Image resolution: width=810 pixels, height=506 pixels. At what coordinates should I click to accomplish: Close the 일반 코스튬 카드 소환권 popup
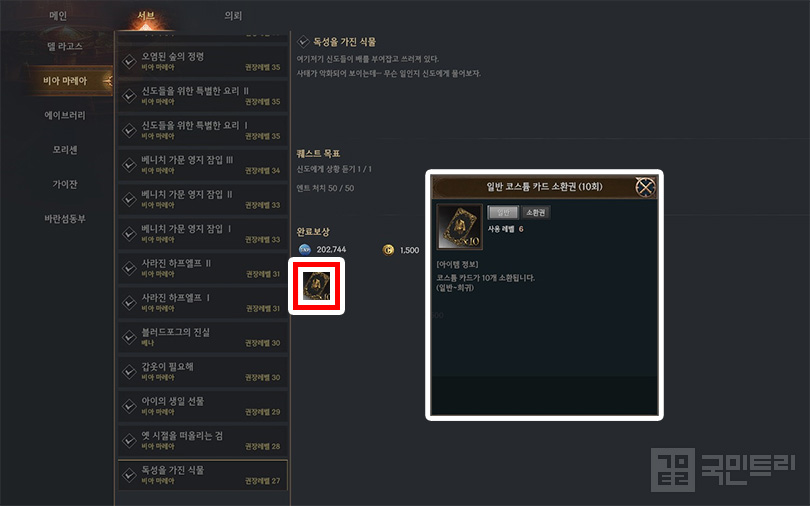(x=645, y=187)
